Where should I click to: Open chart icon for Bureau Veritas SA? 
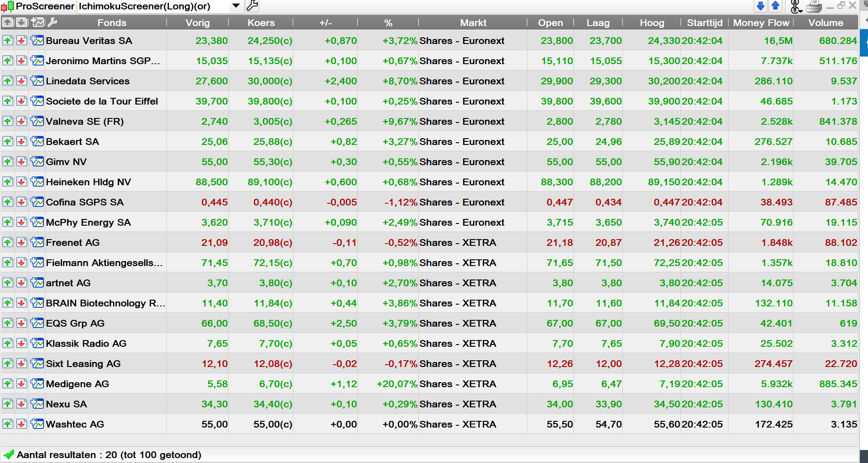(37, 40)
